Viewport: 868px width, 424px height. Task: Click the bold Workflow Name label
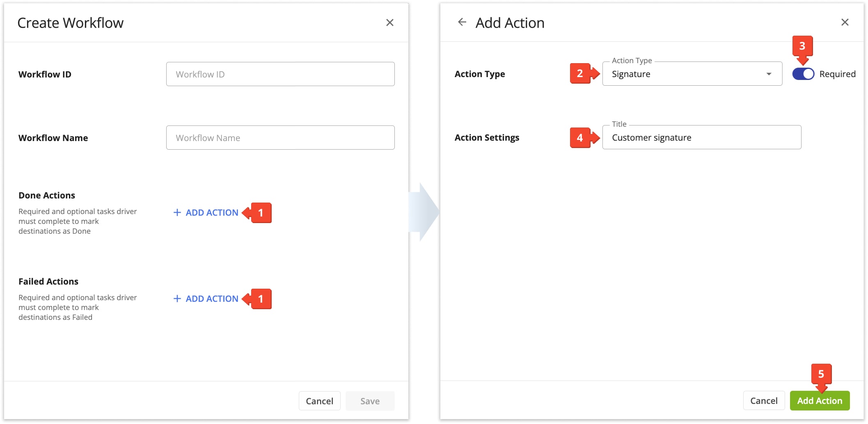coord(53,138)
